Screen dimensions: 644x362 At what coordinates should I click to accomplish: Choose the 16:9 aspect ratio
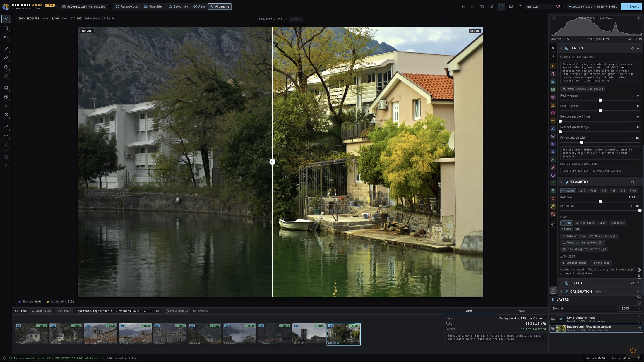click(x=582, y=191)
